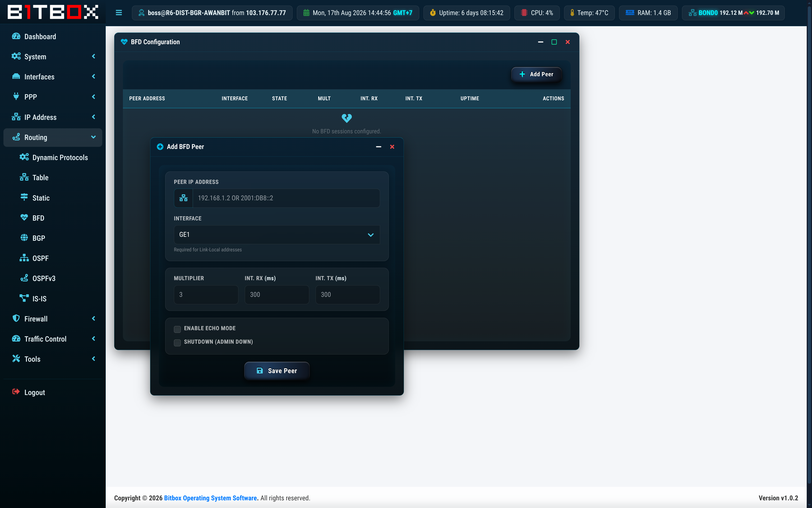Click the temperature thermometer icon
This screenshot has height=508, width=812.
pyautogui.click(x=572, y=13)
